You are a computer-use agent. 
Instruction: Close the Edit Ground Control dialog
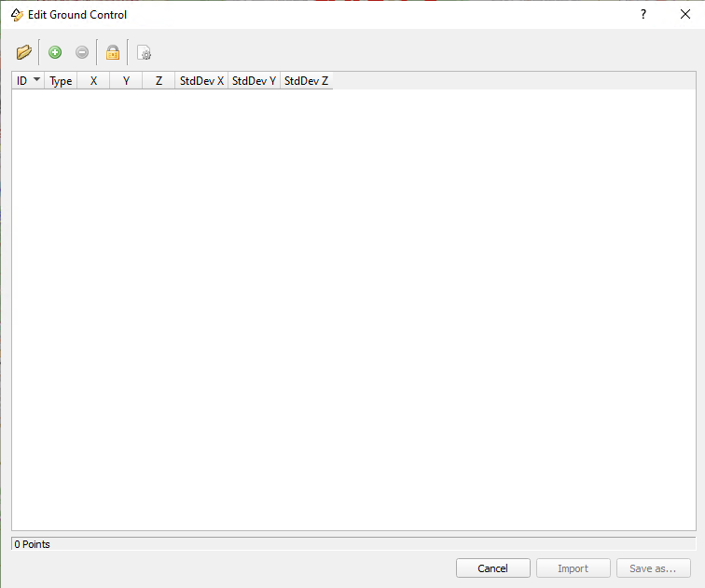pos(684,15)
